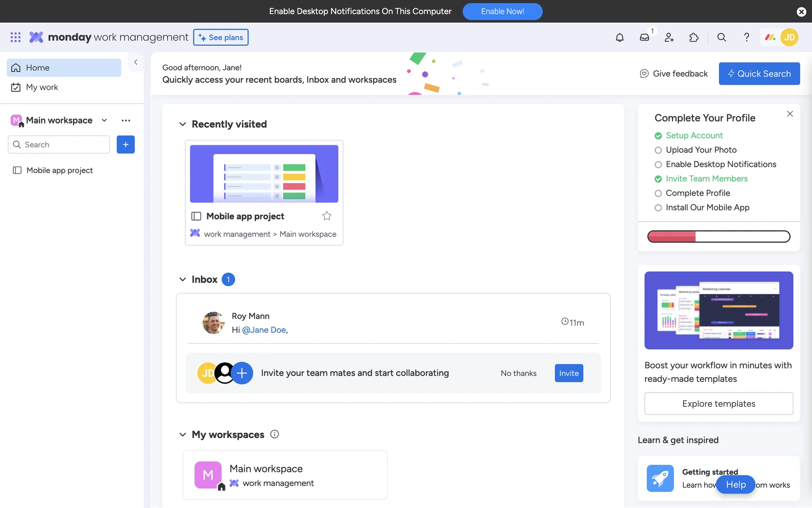Open the products switcher grid icon
Screen dimensions: 812x508
tap(16, 37)
